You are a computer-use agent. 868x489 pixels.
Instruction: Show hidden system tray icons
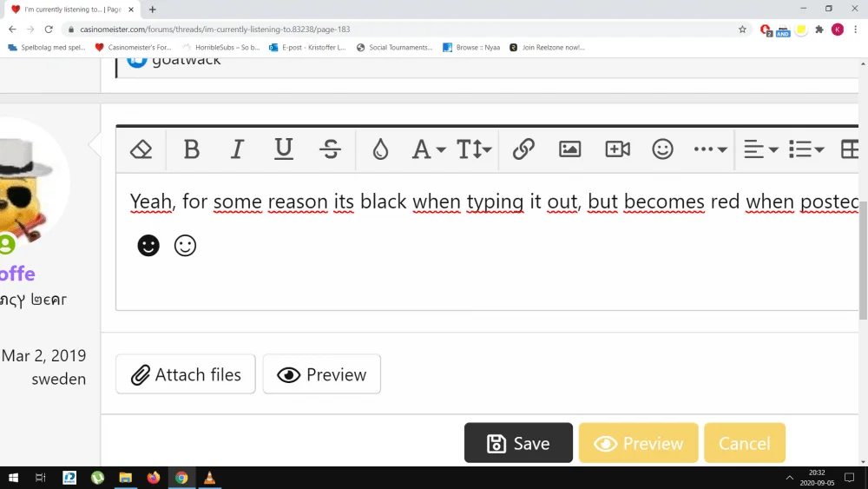(x=789, y=478)
